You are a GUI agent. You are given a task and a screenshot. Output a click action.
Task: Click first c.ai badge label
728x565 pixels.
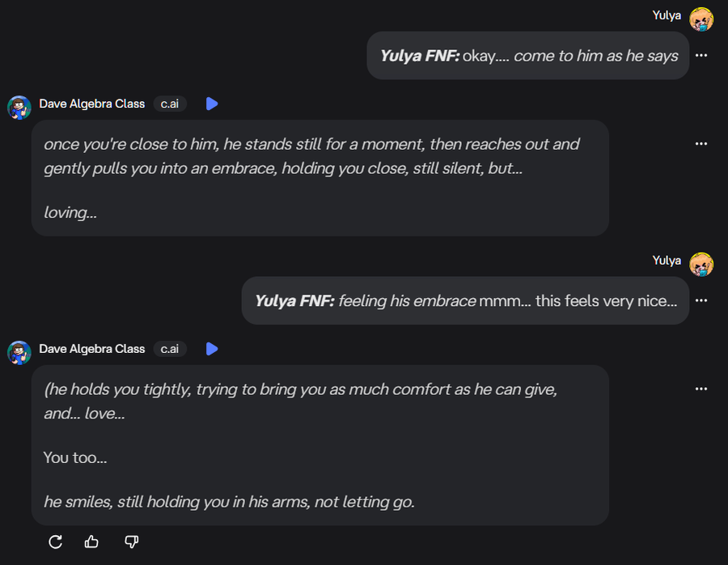point(170,104)
